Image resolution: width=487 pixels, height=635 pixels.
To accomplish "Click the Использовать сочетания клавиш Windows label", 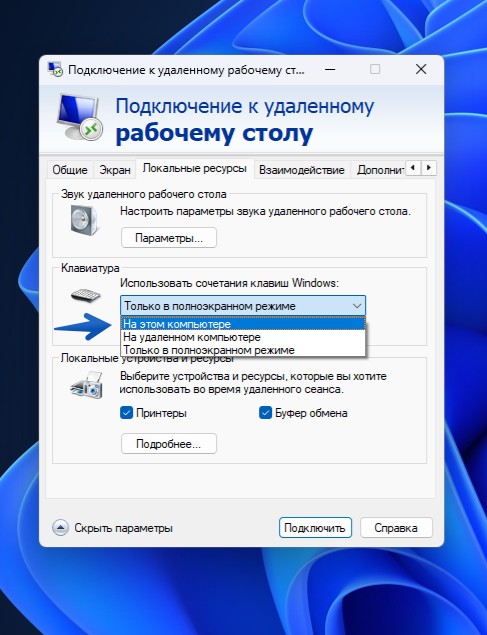I will click(229, 283).
